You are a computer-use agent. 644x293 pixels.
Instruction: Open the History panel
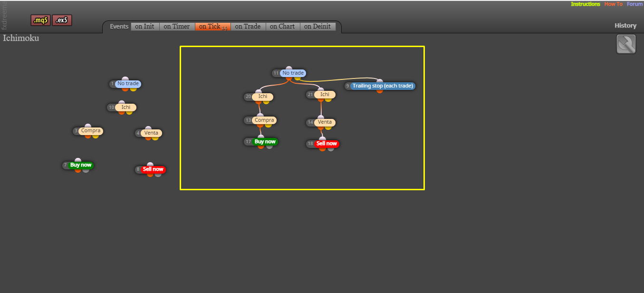coord(625,26)
